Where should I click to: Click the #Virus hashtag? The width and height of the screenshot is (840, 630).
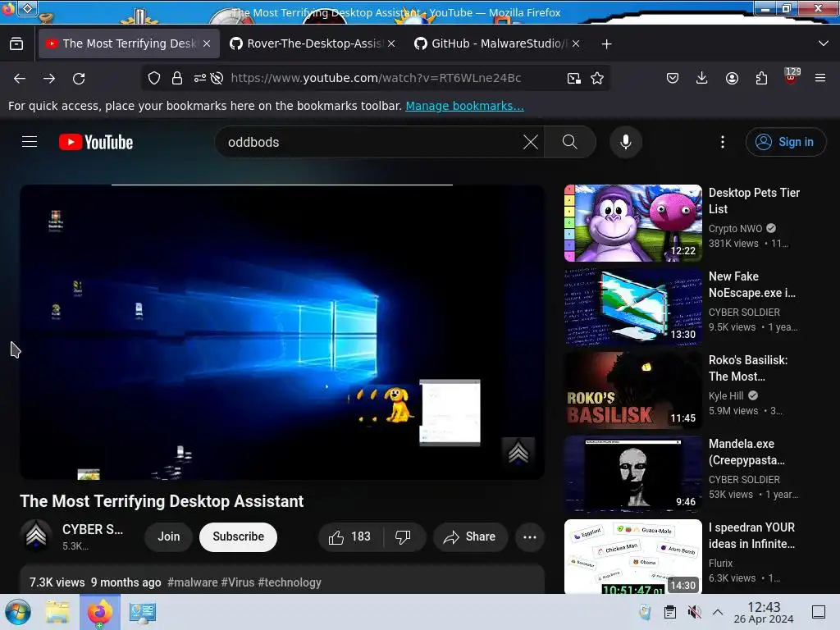[x=238, y=582]
